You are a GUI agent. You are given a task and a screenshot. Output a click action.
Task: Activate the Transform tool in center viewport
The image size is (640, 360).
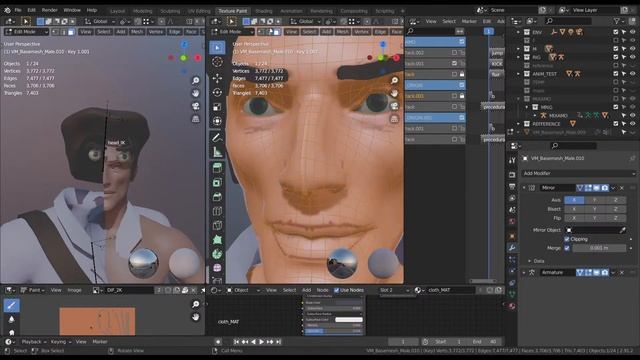(217, 121)
